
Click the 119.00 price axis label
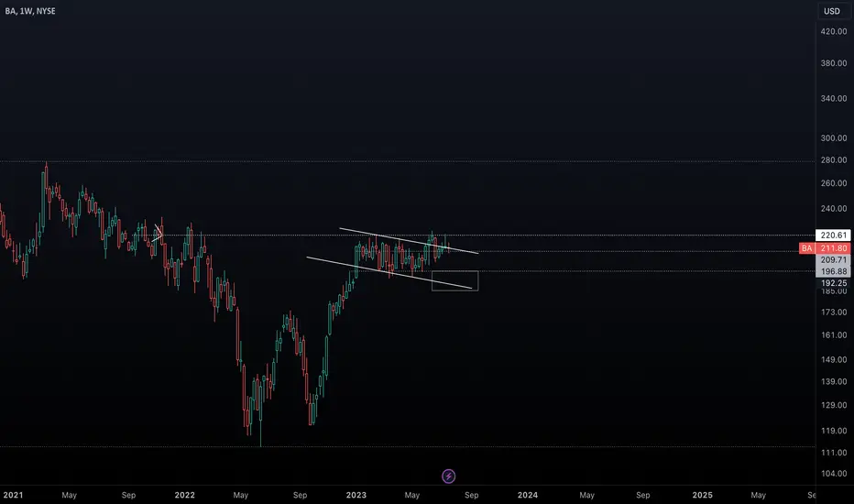834,431
